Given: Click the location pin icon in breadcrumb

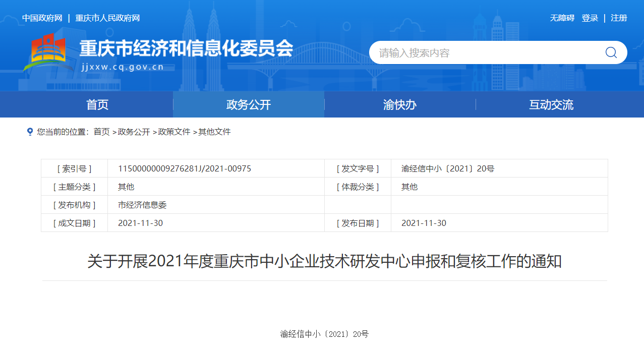Looking at the screenshot, I should coord(30,132).
